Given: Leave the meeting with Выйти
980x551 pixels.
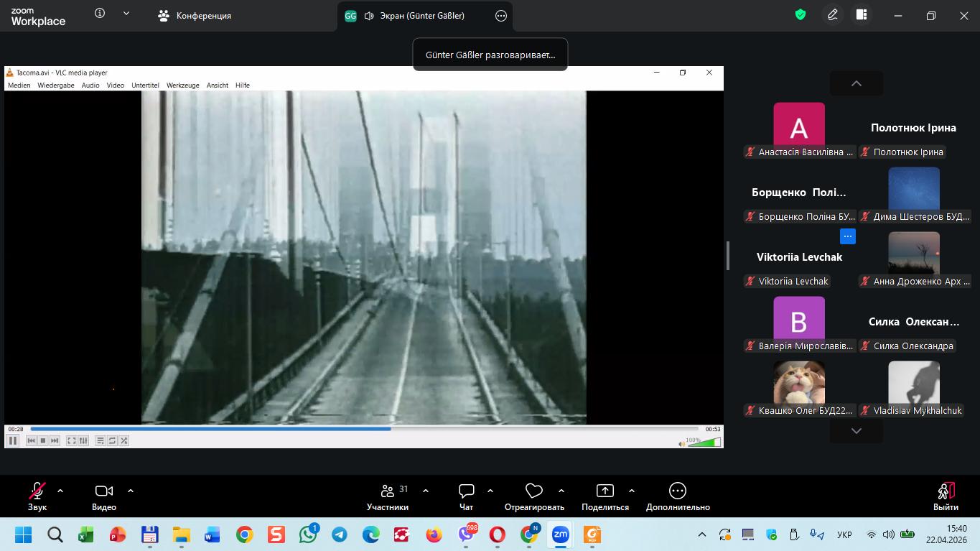Looking at the screenshot, I should [946, 496].
